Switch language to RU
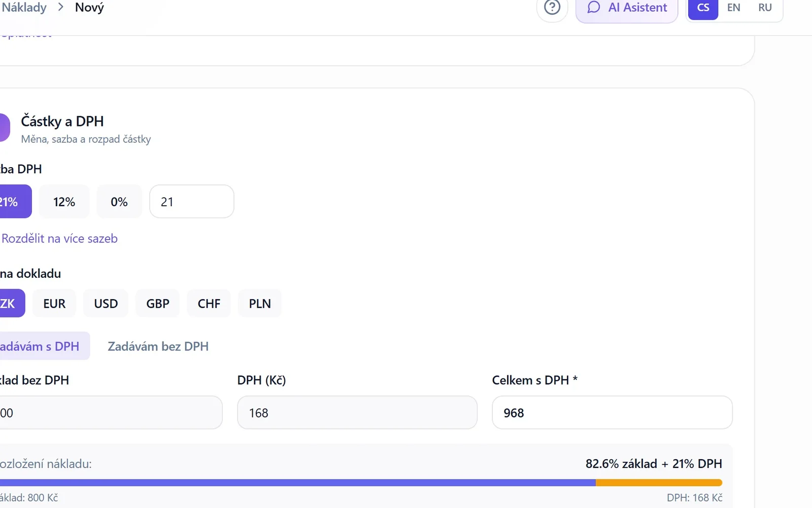This screenshot has width=812, height=508. point(765,8)
